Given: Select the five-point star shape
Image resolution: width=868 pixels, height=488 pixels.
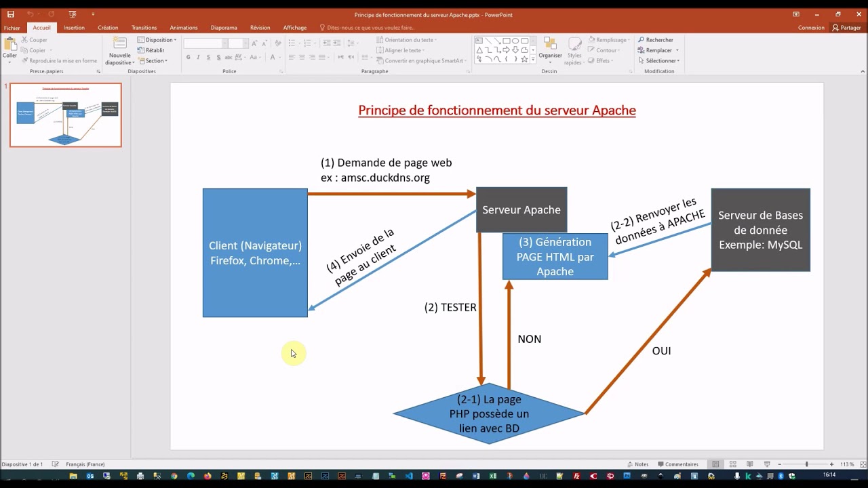Looking at the screenshot, I should 524,59.
